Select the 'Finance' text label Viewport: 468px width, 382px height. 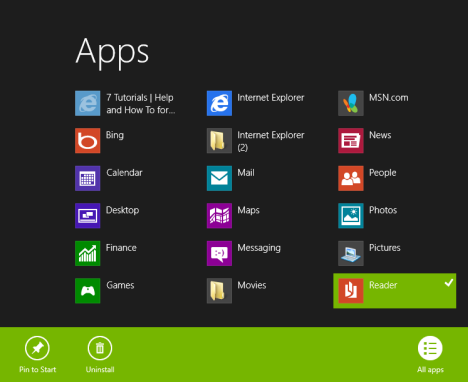[121, 248]
